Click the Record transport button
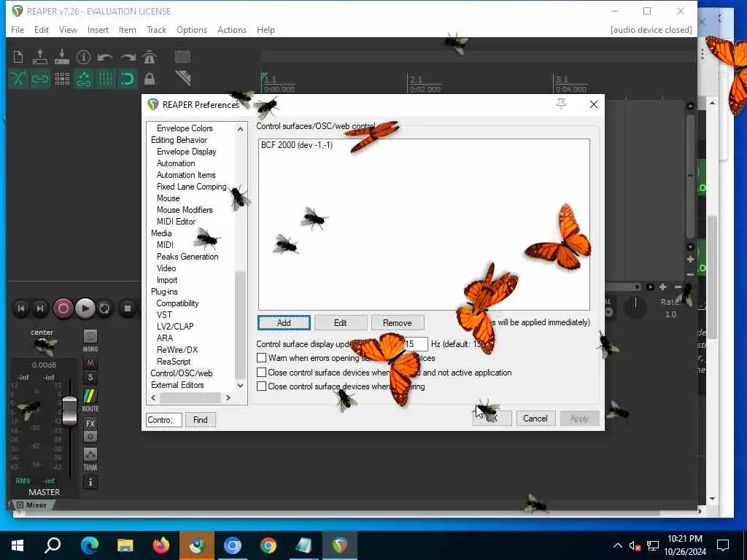This screenshot has width=747, height=560. [x=63, y=308]
